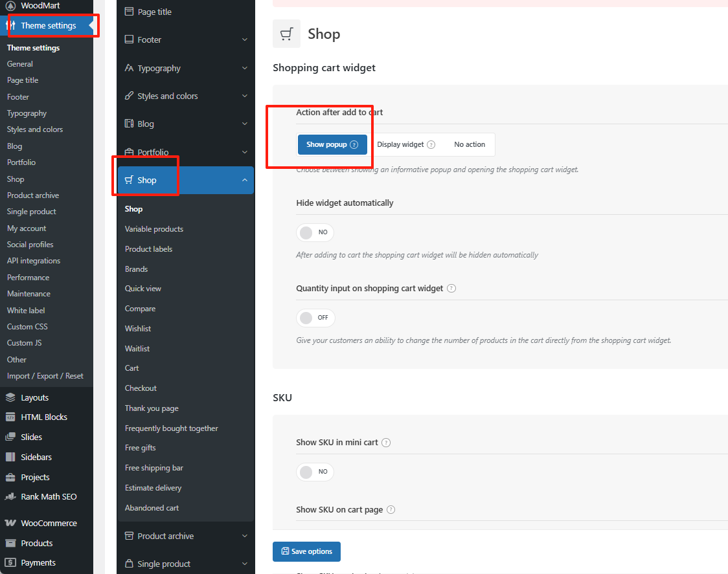This screenshot has height=574, width=728.
Task: Select the No action option
Action: pos(470,145)
